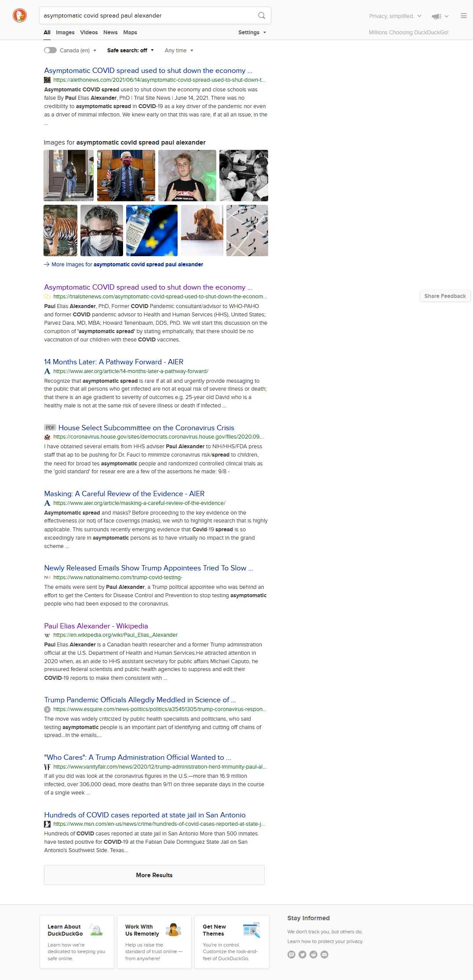Open the Settings dropdown
This screenshot has width=473, height=980.
coord(252,33)
